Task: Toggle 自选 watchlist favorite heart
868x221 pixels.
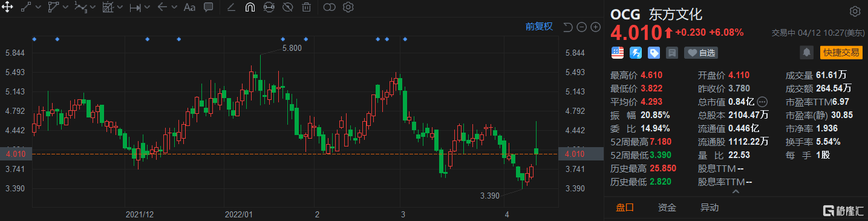Action: tap(701, 53)
